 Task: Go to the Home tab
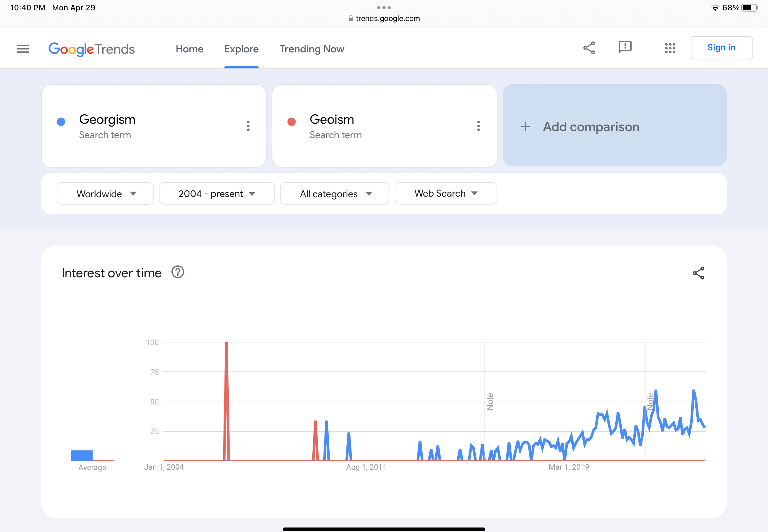pos(189,49)
